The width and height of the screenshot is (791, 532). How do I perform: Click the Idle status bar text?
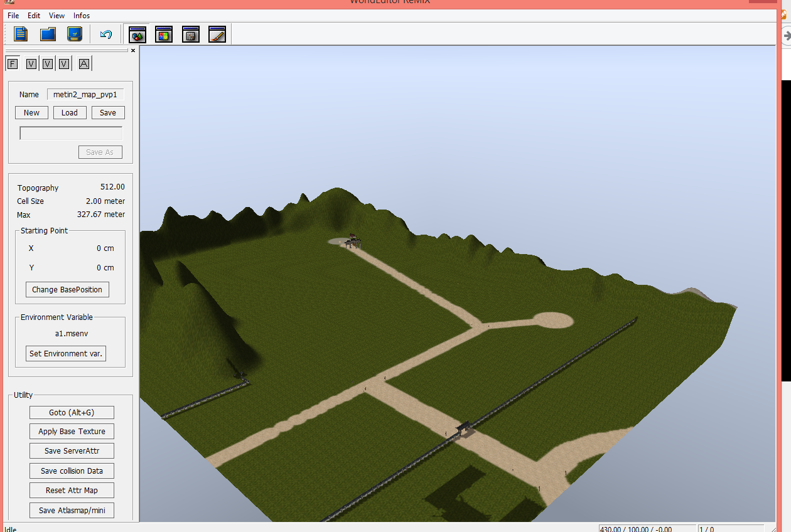pyautogui.click(x=10, y=529)
